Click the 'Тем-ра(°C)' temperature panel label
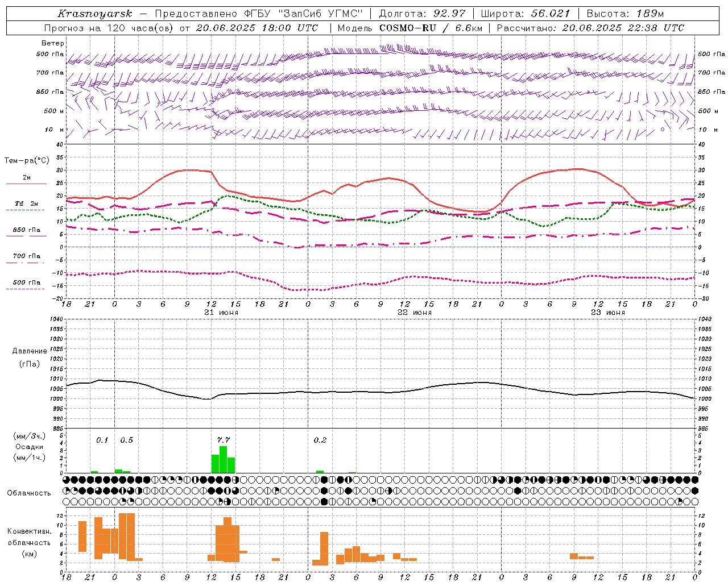The image size is (728, 582). 27,161
